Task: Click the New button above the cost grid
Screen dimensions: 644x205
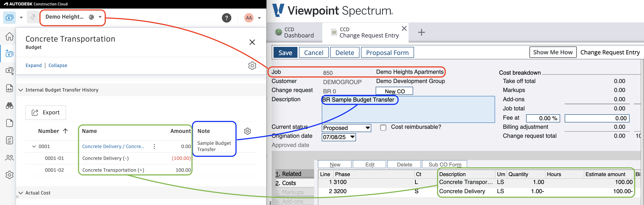Action: point(334,164)
